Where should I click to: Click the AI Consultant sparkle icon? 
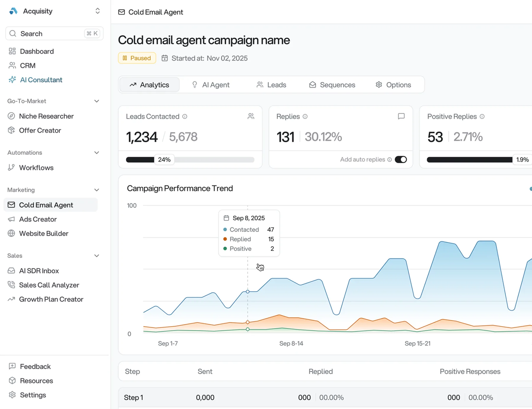click(x=12, y=80)
